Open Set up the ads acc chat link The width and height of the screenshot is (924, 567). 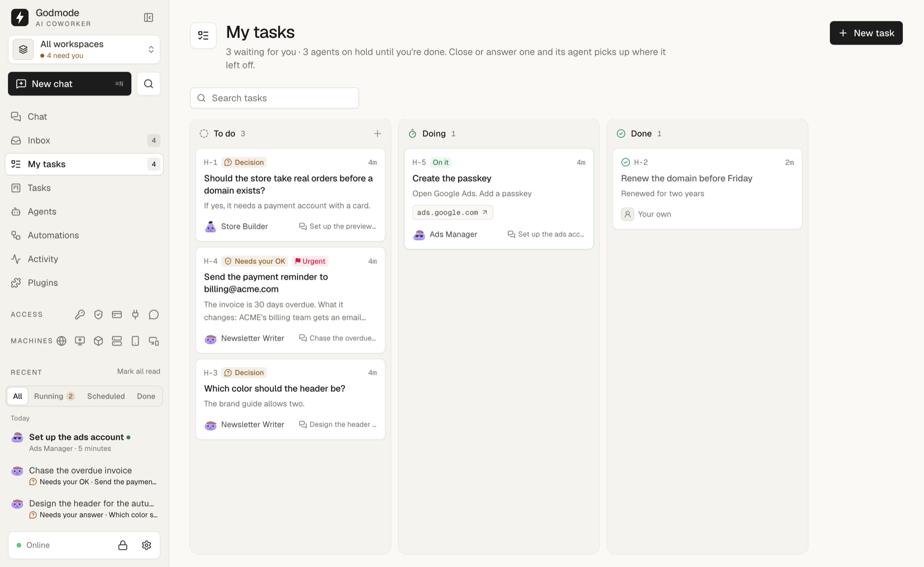(546, 234)
